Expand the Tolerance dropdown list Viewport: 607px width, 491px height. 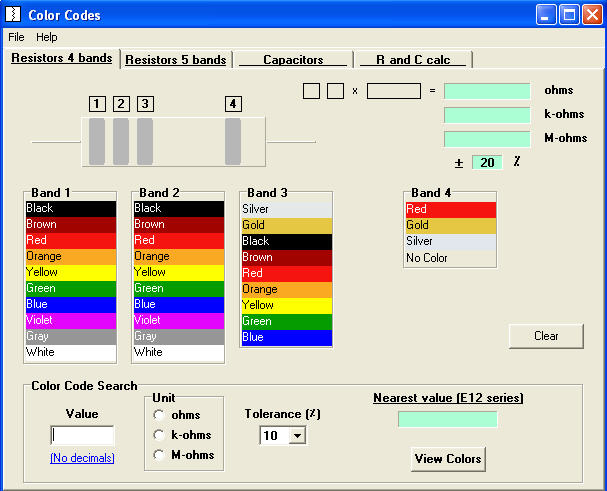pos(295,436)
